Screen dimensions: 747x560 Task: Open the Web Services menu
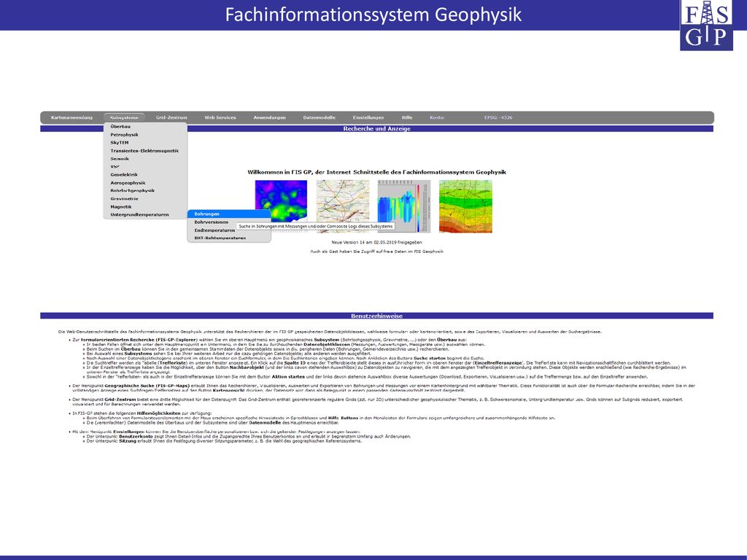click(220, 117)
